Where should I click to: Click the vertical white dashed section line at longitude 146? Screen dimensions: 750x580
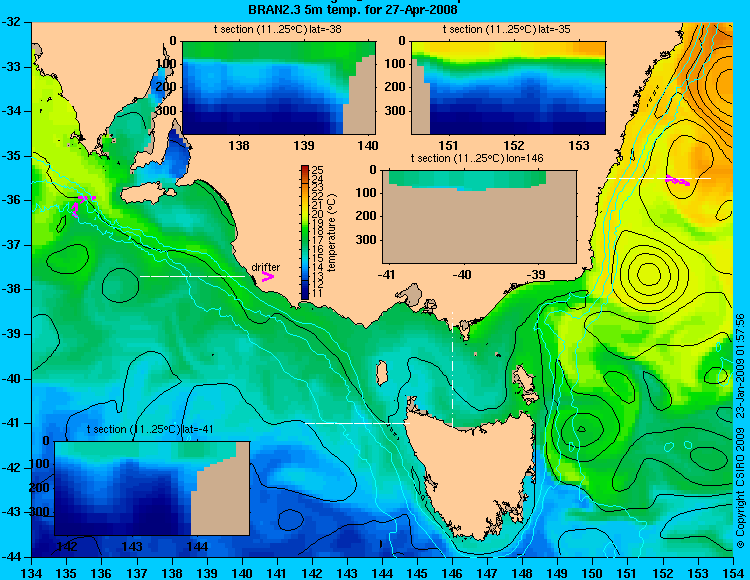click(x=452, y=369)
